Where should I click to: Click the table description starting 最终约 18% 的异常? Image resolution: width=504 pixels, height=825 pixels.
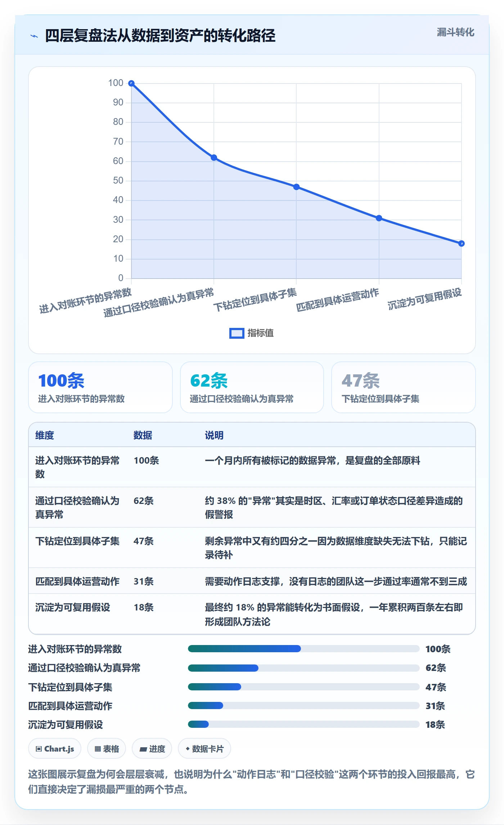334,614
